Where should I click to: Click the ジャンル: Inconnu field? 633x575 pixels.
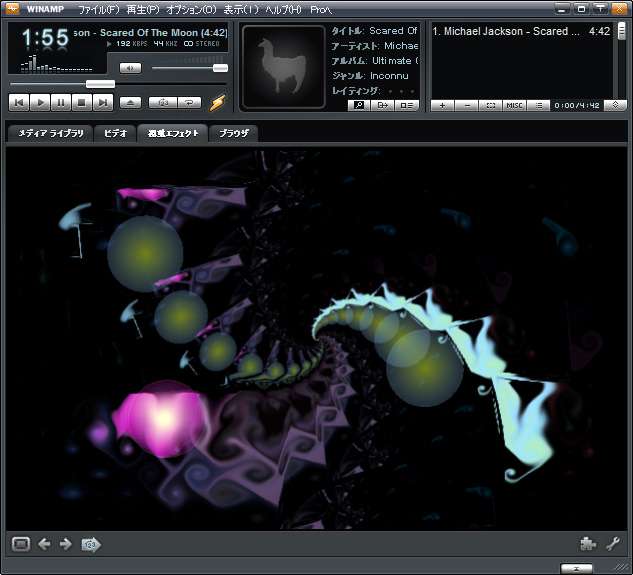tap(370, 76)
